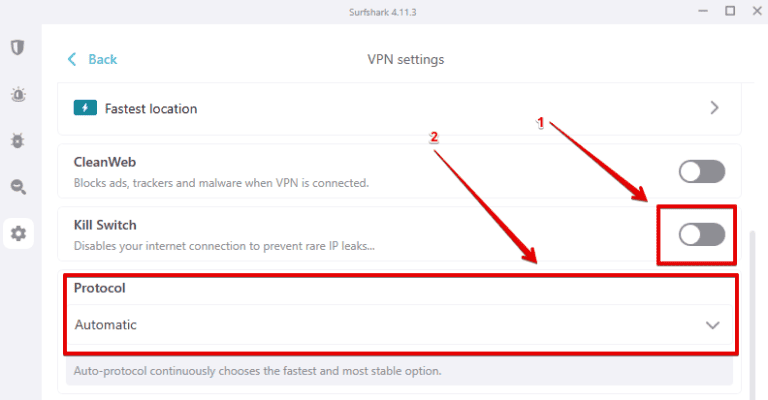Image resolution: width=768 pixels, height=400 pixels.
Task: Toggle the CleanWeb switch
Action: click(x=701, y=171)
